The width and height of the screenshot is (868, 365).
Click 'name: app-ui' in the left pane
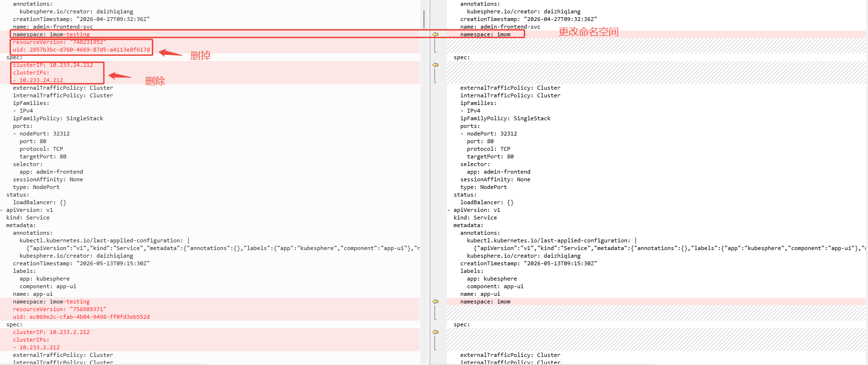click(x=33, y=294)
